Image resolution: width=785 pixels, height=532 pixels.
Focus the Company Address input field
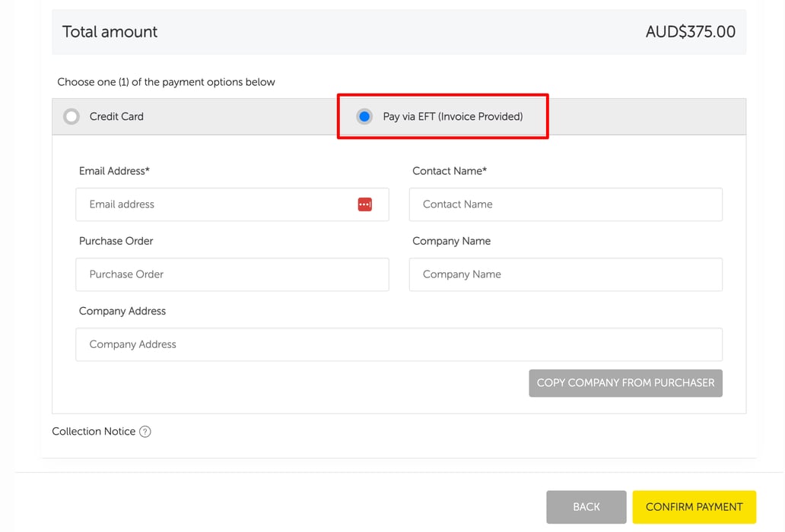[x=399, y=344]
